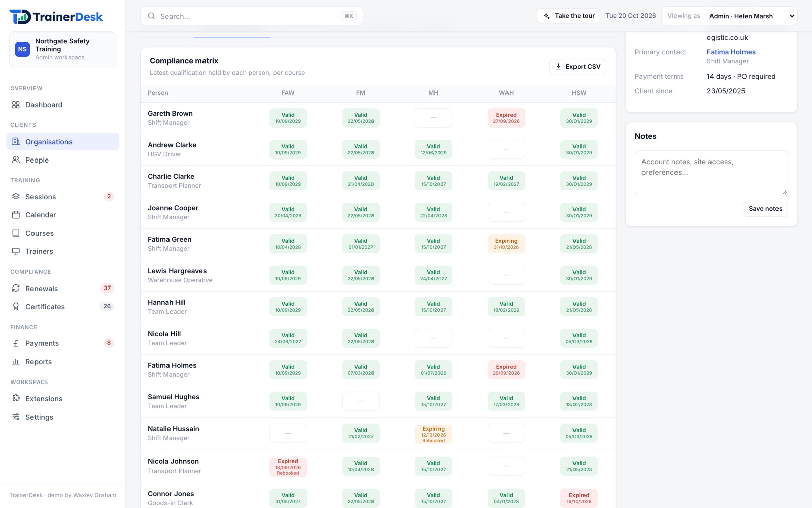Select Andrew Clarke in the matrix
The width and height of the screenshot is (812, 508).
[x=172, y=145]
